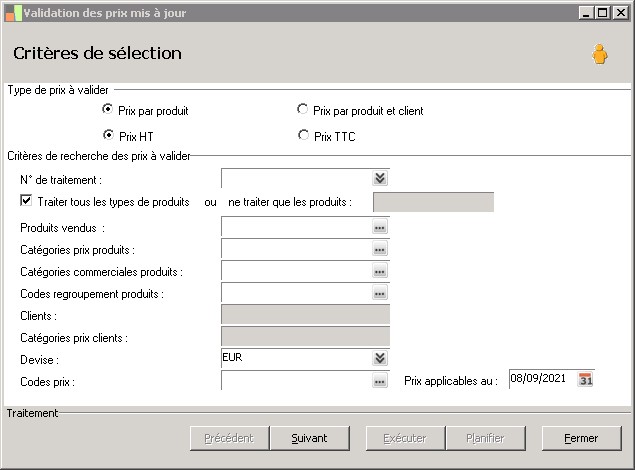Screen dimensions: 635x470
Task: Click browse button for Catégories prix produits
Action: 380,250
